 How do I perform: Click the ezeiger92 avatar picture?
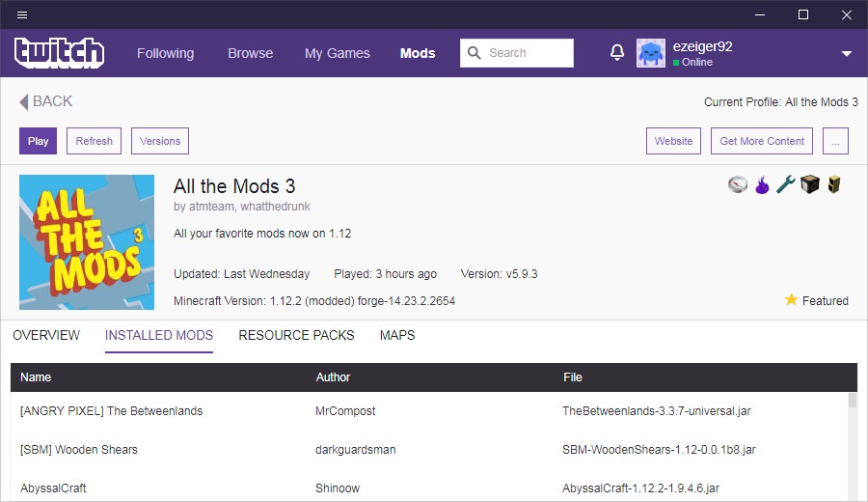(651, 53)
